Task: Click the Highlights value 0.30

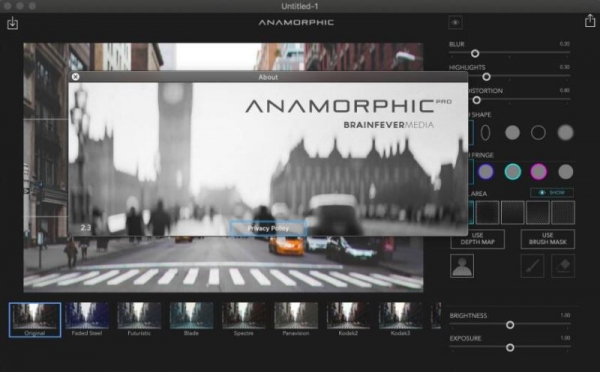Action: coord(564,67)
